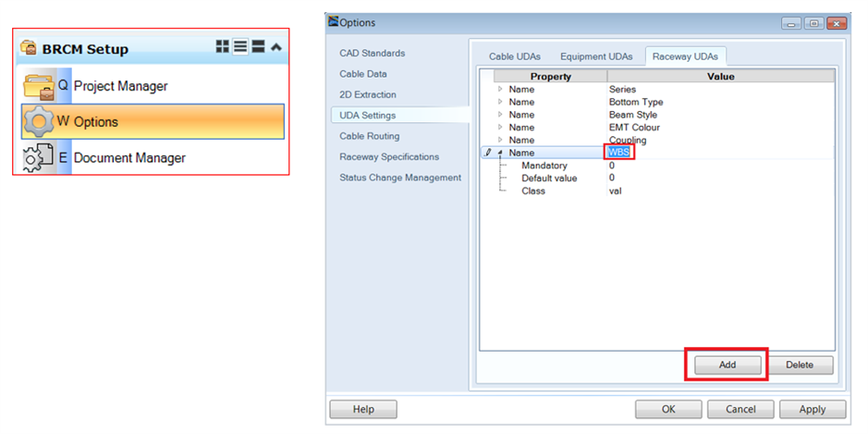Click the Property column header
The height and width of the screenshot is (434, 868).
[x=550, y=77]
